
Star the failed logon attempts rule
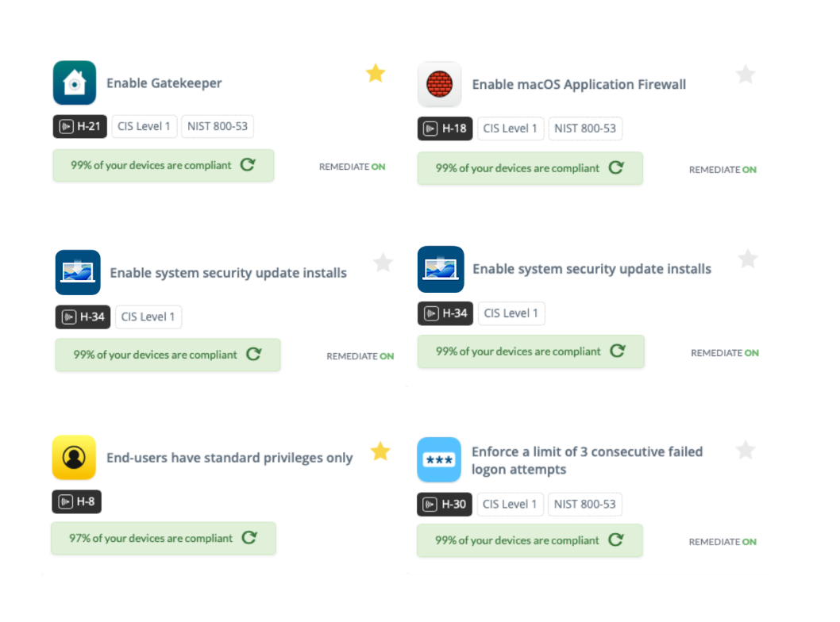[745, 451]
